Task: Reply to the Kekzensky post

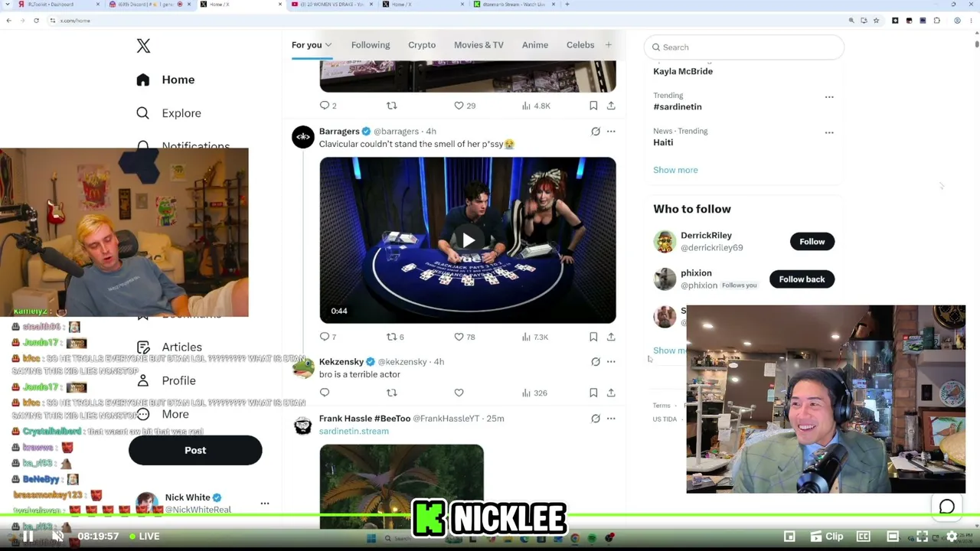Action: [325, 393]
